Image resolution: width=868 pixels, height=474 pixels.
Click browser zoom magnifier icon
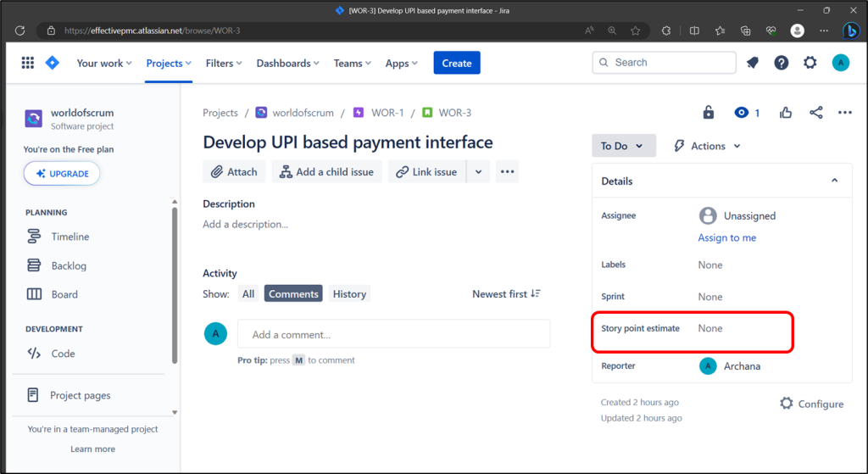[612, 31]
